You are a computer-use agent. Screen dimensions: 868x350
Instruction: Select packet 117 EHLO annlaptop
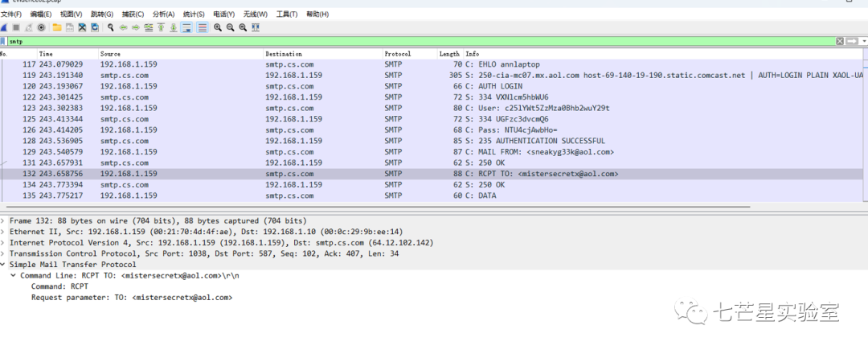tap(432, 64)
